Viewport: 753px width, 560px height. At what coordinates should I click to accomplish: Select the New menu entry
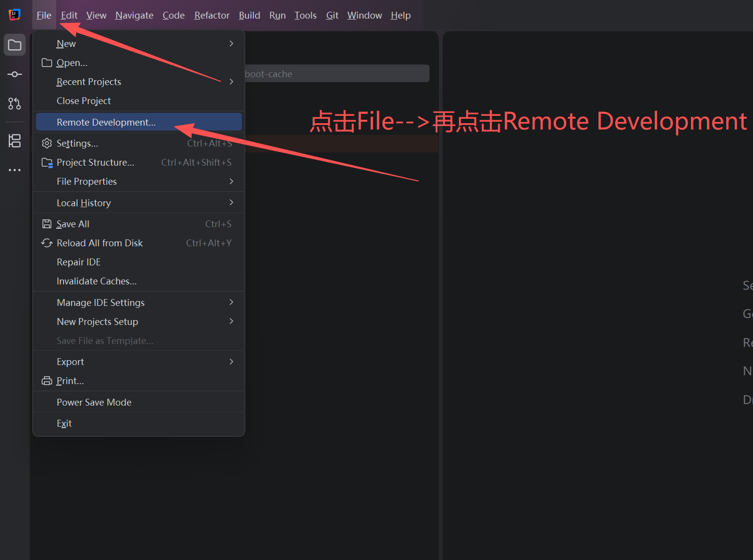pos(139,43)
